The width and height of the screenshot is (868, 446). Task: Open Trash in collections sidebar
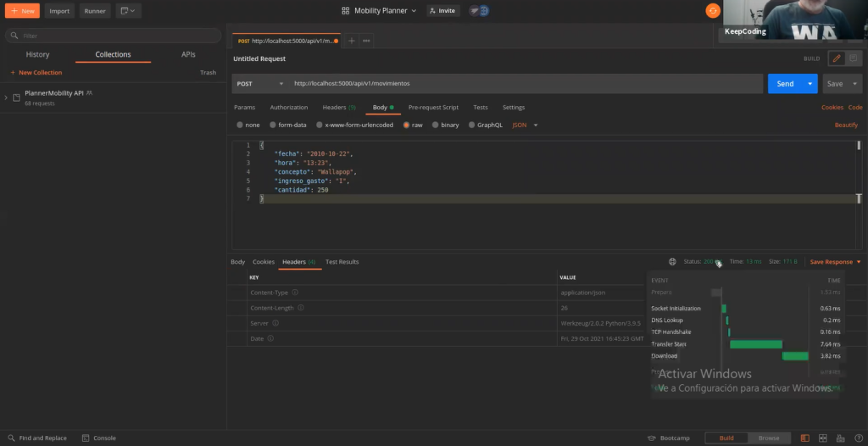point(208,73)
